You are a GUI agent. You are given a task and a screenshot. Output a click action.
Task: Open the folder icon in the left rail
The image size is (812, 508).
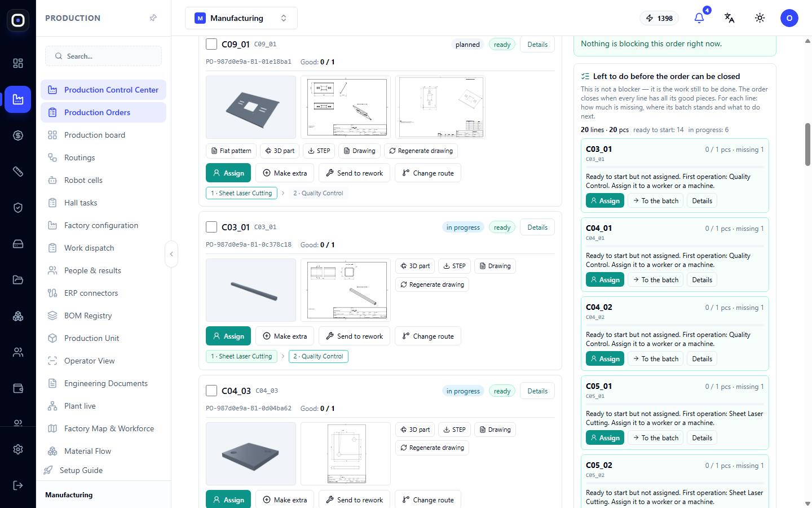pos(18,280)
